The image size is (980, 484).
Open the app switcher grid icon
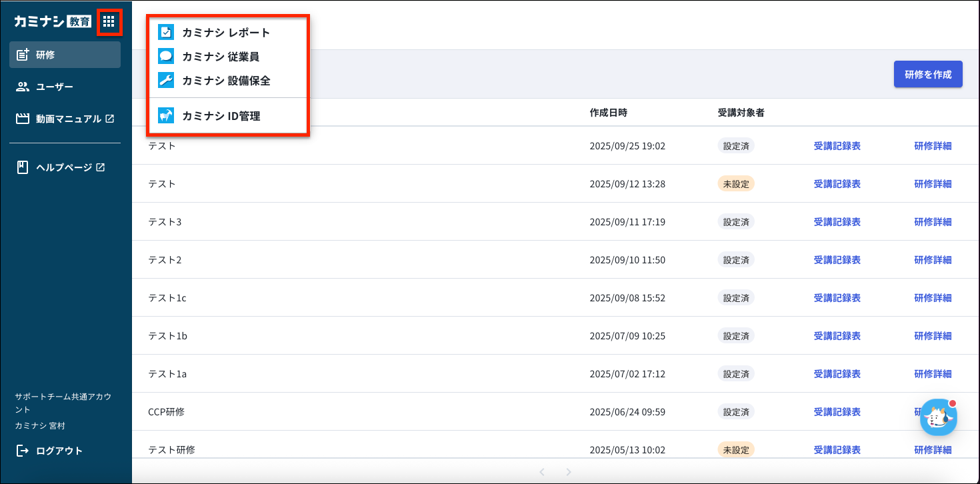pyautogui.click(x=109, y=22)
